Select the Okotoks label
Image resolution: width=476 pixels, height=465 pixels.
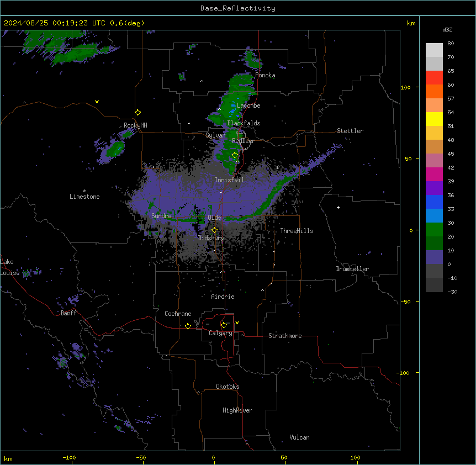click(x=228, y=387)
